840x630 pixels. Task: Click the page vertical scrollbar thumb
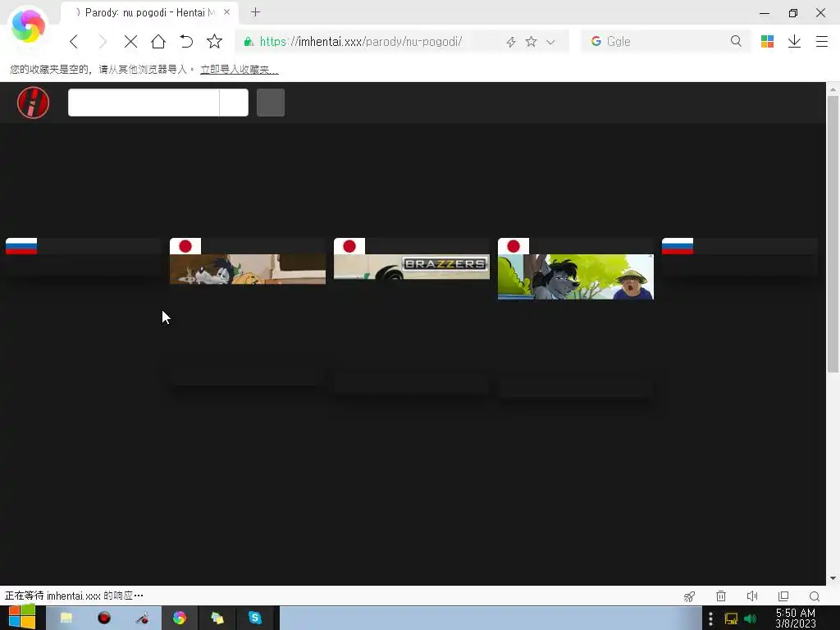833,233
